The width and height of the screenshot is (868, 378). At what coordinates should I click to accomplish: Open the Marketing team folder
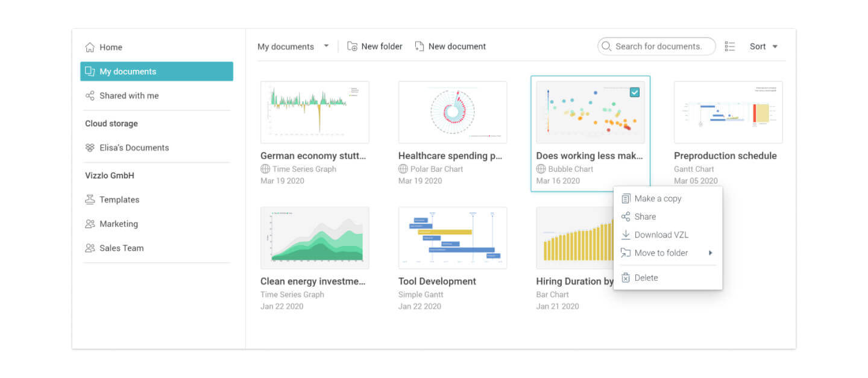tap(118, 224)
